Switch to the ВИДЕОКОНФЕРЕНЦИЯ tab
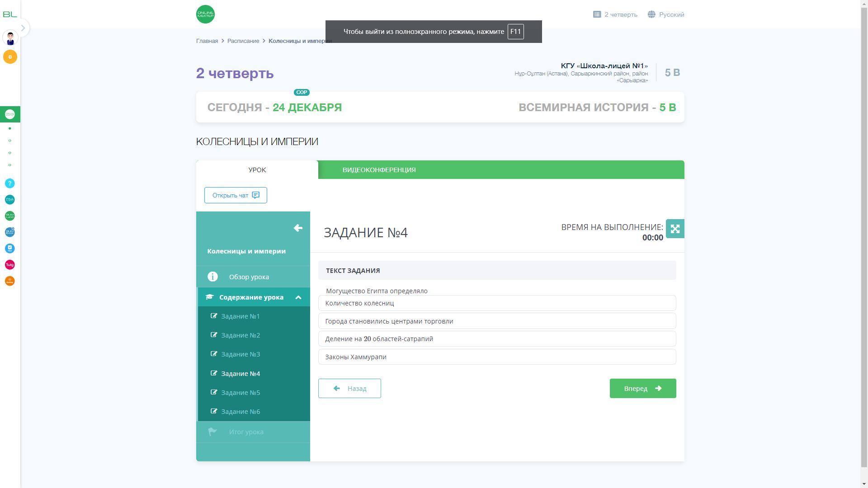Image resolution: width=868 pixels, height=488 pixels. [x=379, y=170]
